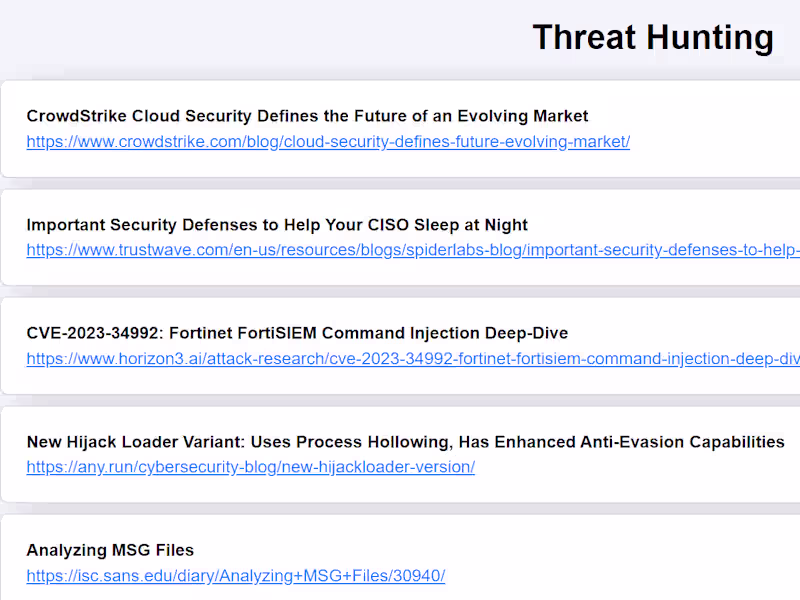Screen dimensions: 800x600
Task: Click the gap between FortiSIEM and Hijack Loader cards
Action: coord(400,401)
